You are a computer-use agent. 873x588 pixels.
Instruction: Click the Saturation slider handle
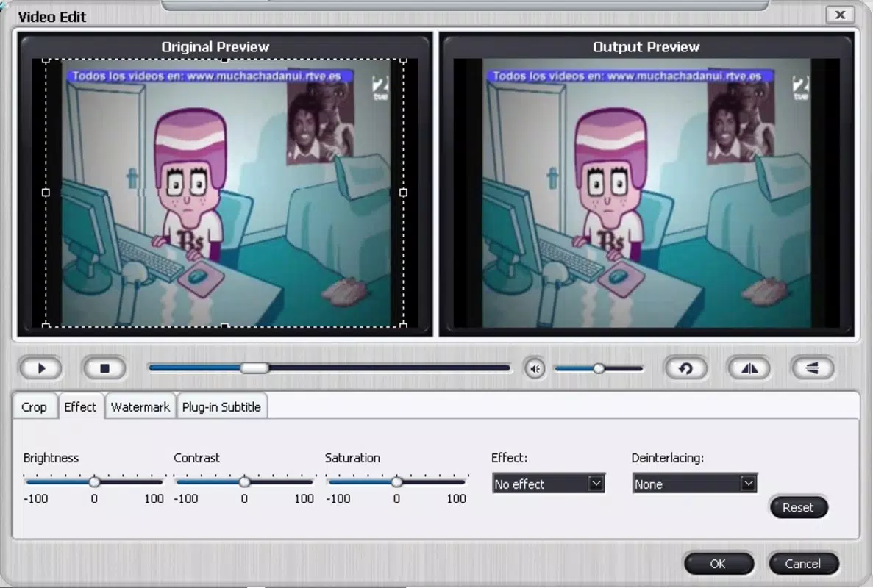coord(396,481)
